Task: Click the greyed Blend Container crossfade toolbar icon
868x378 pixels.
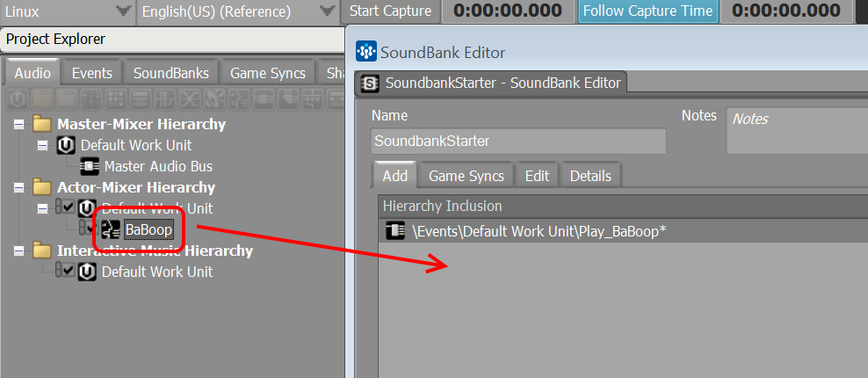Action: [190, 99]
